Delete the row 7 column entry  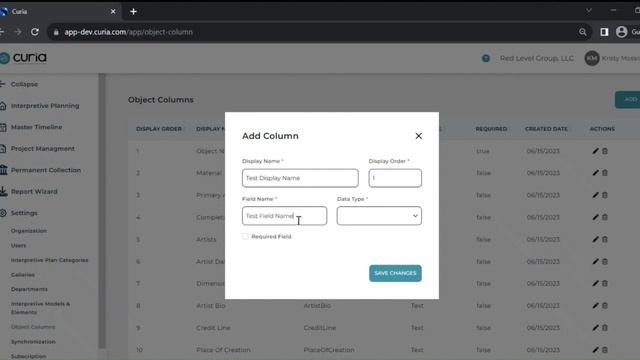pyautogui.click(x=605, y=283)
